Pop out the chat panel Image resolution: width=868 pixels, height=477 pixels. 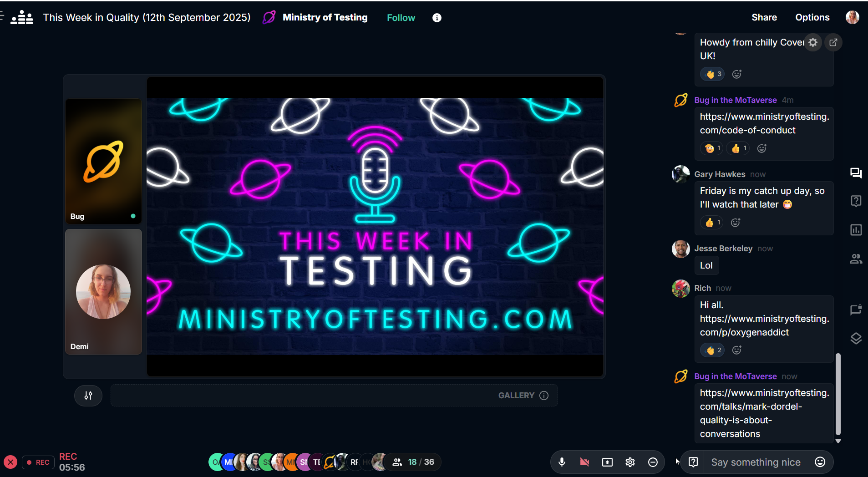[x=833, y=42]
